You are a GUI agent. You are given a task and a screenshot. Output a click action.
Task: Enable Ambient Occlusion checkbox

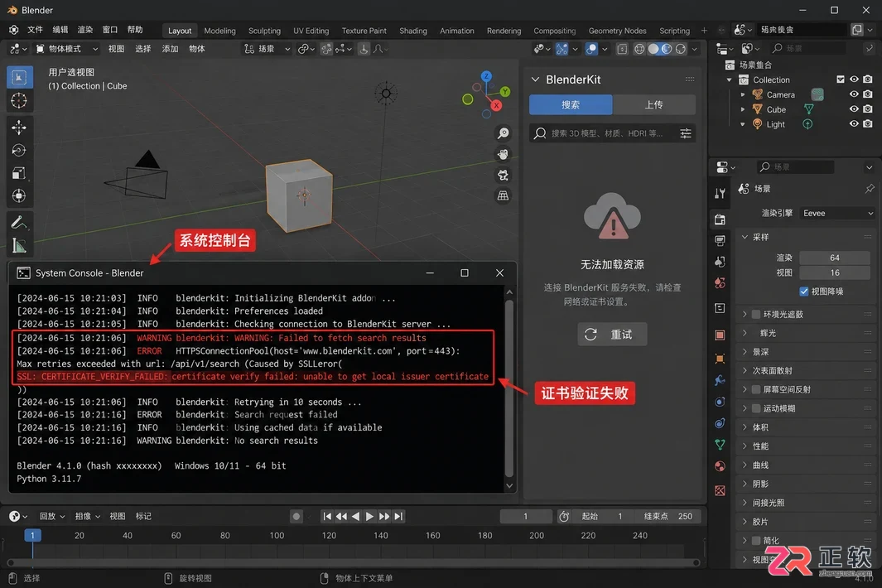(x=756, y=314)
